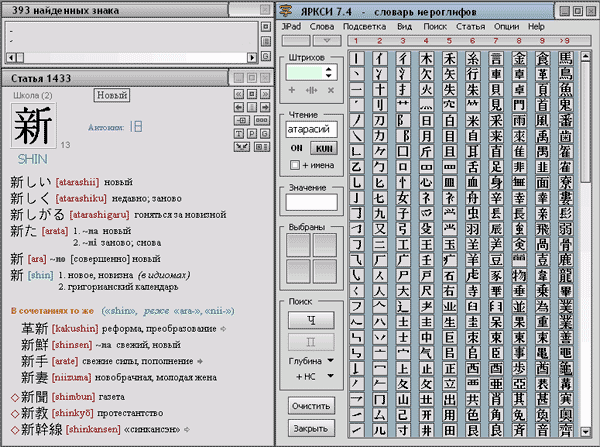600x447 pixels.
Task: Select the 魚 (fish) radical in the table
Action: (566, 90)
